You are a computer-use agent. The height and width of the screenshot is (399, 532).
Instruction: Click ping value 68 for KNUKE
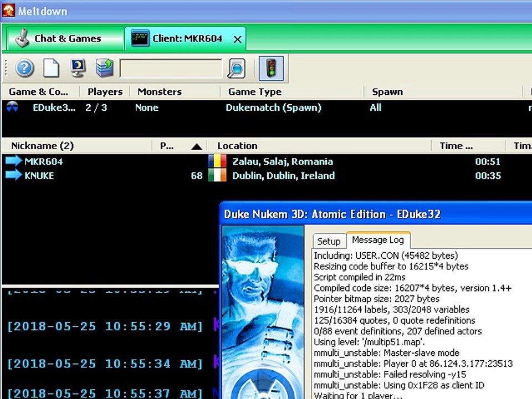(196, 176)
